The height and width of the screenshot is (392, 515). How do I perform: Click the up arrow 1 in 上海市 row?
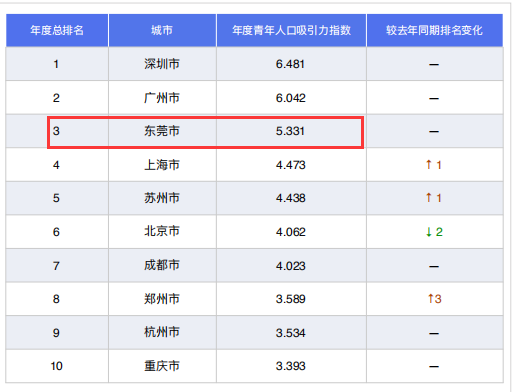pyautogui.click(x=434, y=165)
